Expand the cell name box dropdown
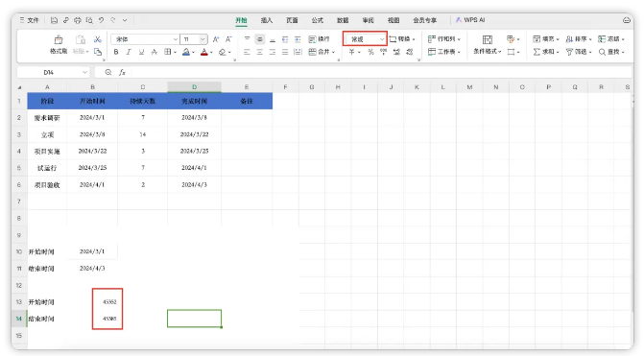This screenshot has width=644, height=356. pyautogui.click(x=84, y=72)
